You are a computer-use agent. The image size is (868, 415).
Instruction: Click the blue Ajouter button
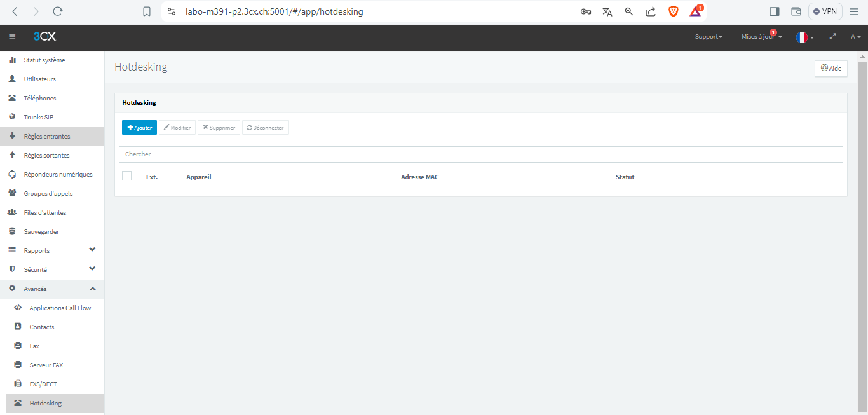pos(139,128)
